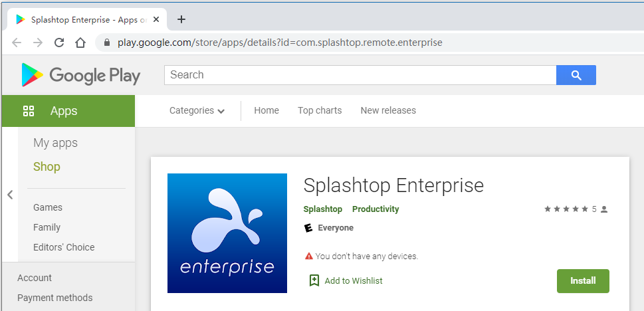This screenshot has height=311, width=644.
Task: Select the Apps section header
Action: coord(68,111)
